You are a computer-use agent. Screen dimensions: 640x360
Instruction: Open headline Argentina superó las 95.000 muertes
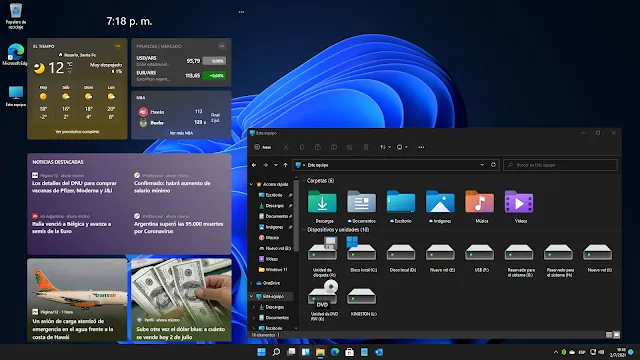[178, 227]
